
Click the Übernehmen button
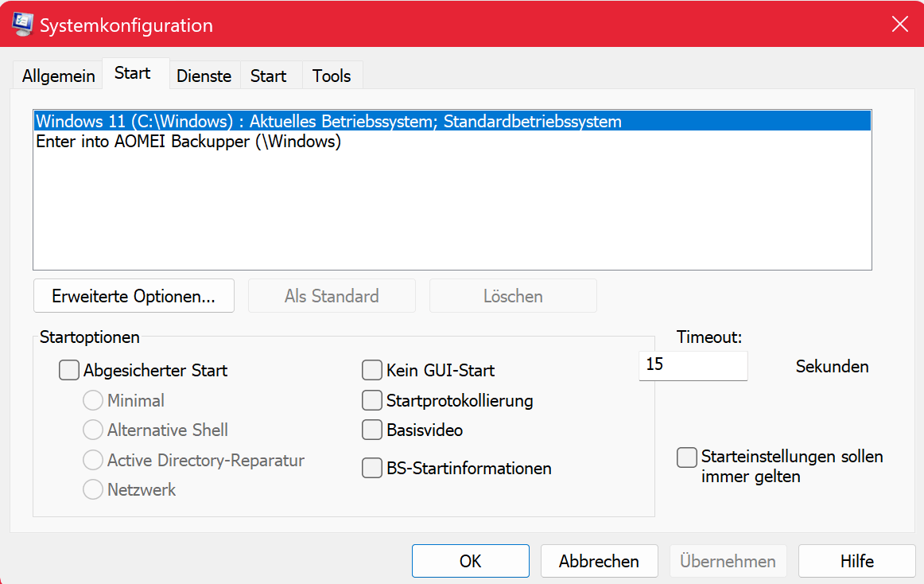pos(728,561)
